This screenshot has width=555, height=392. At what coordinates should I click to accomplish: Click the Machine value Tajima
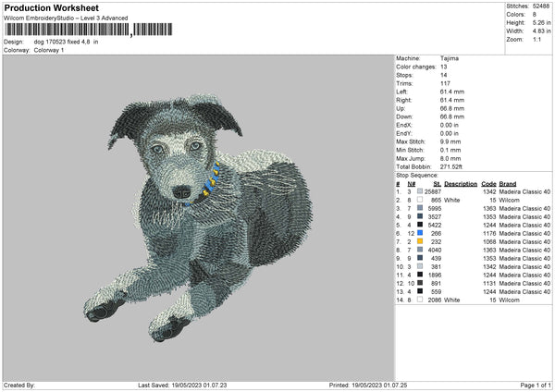coord(450,58)
